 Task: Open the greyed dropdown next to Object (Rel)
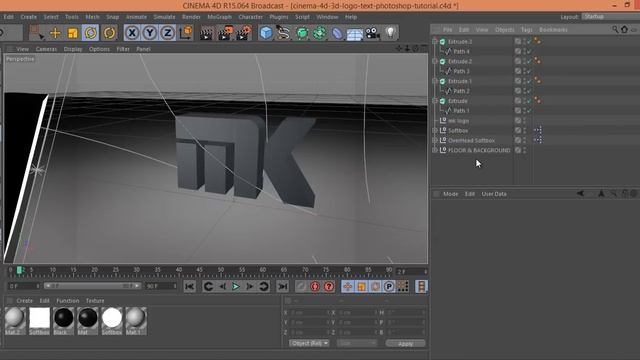coord(357,343)
